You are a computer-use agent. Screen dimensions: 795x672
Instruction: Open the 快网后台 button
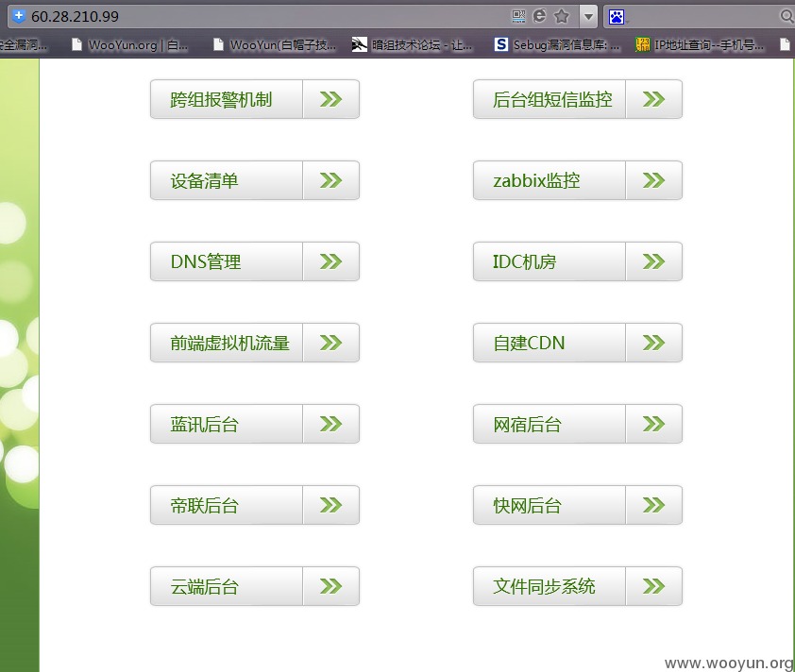click(x=578, y=505)
